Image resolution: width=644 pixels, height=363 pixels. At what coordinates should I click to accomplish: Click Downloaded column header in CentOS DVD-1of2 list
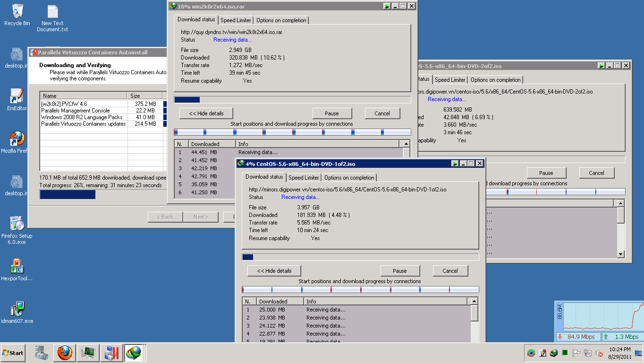(280, 301)
